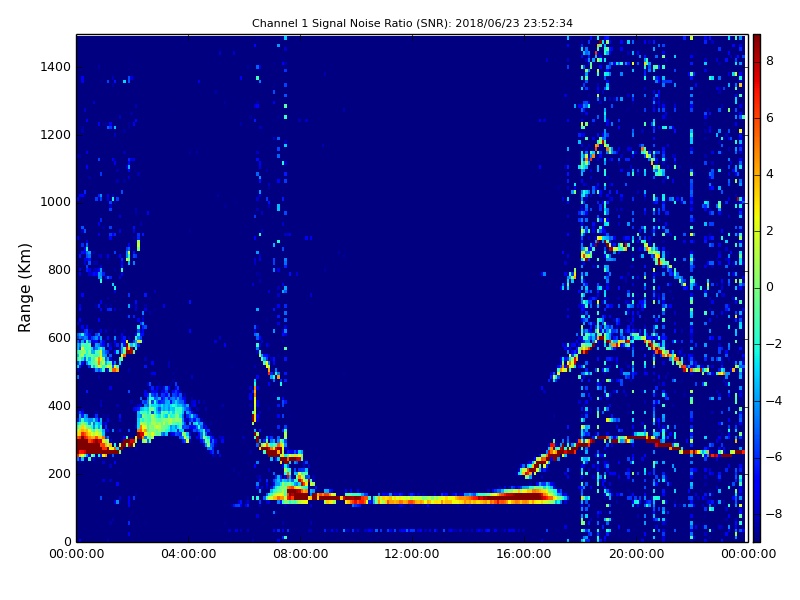Click the 600 tick label on range axis
The width and height of the screenshot is (800, 600).
59,338
